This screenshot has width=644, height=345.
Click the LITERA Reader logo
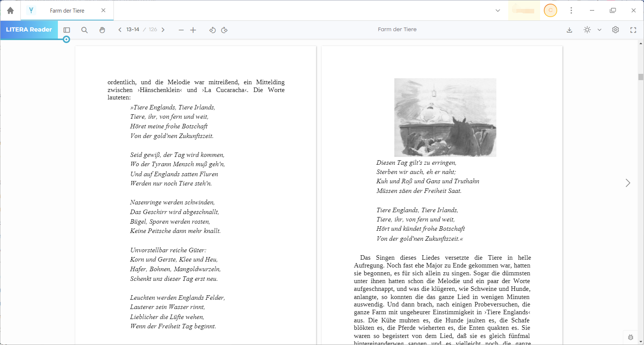click(29, 30)
